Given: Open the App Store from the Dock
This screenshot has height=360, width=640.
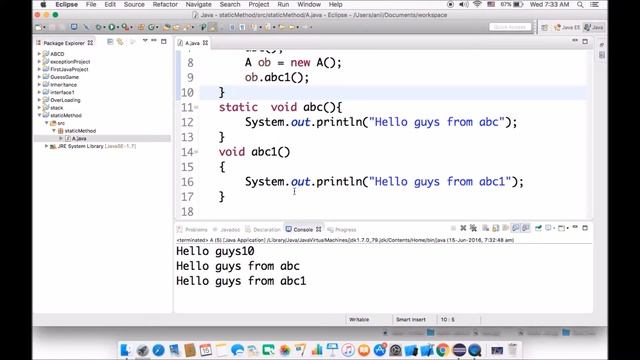Looking at the screenshot, I should tap(380, 350).
